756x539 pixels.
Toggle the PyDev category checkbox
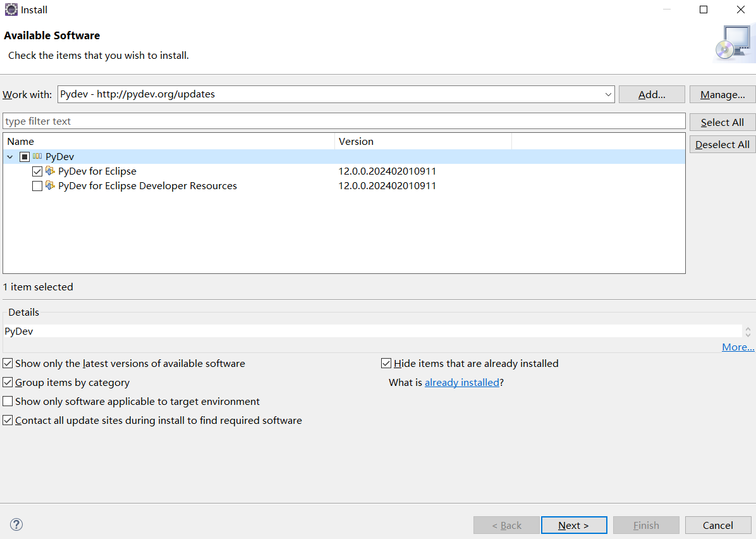25,157
